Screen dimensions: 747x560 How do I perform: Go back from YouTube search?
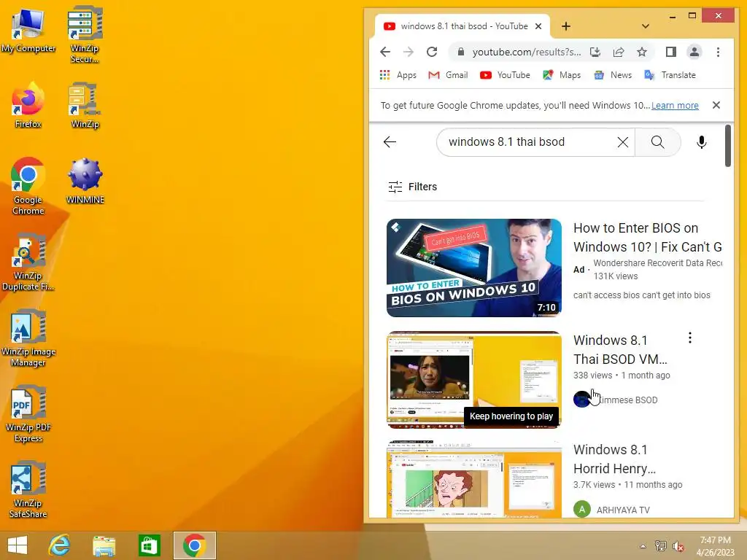(390, 142)
